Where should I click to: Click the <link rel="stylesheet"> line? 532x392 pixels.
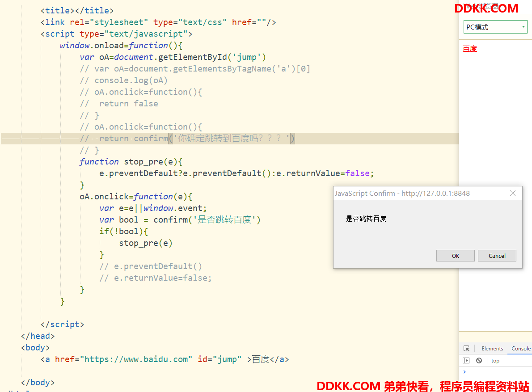click(x=158, y=22)
